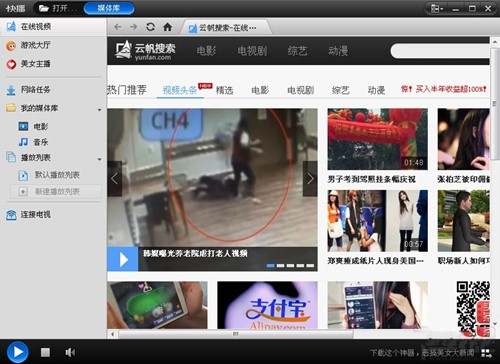Click the horizontal scrollbar thumb
500x364 pixels.
click(236, 334)
